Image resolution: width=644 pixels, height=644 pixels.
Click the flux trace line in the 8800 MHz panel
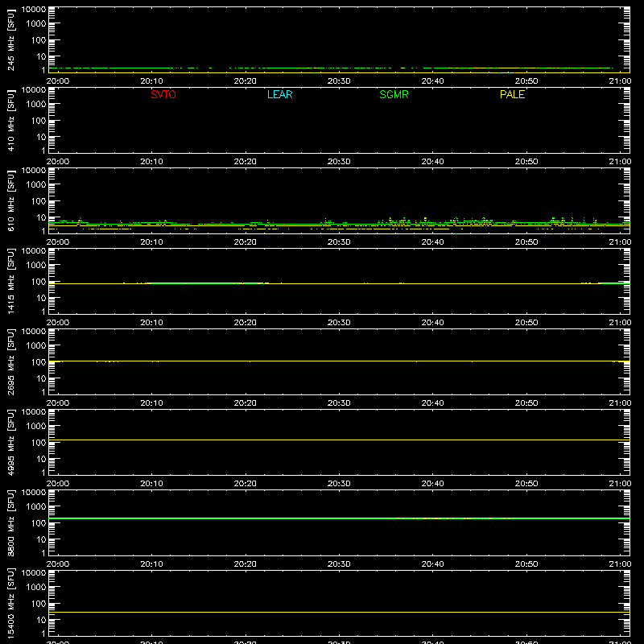click(339, 518)
